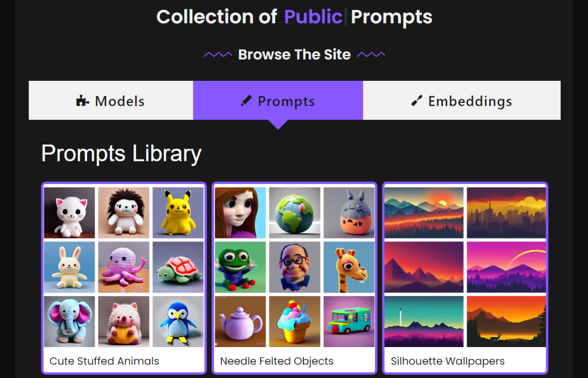Image resolution: width=588 pixels, height=378 pixels.
Task: Click the white kitten plush thumbnail
Action: point(69,213)
